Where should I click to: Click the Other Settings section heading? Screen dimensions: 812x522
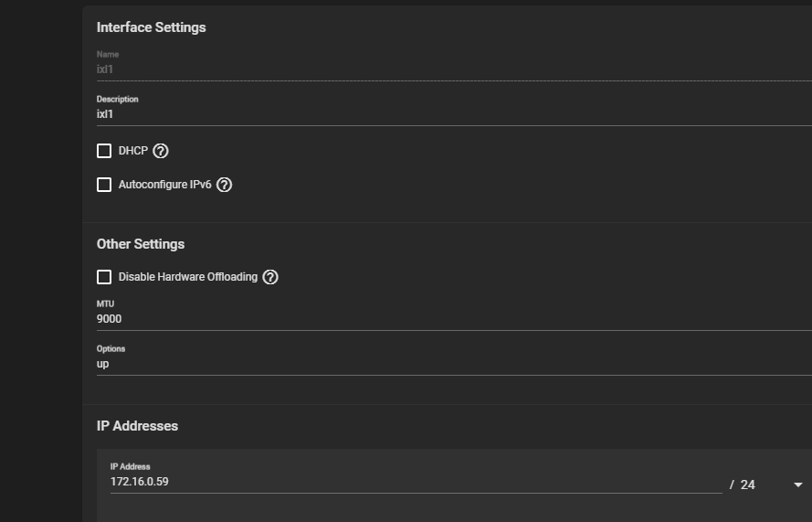(x=141, y=244)
